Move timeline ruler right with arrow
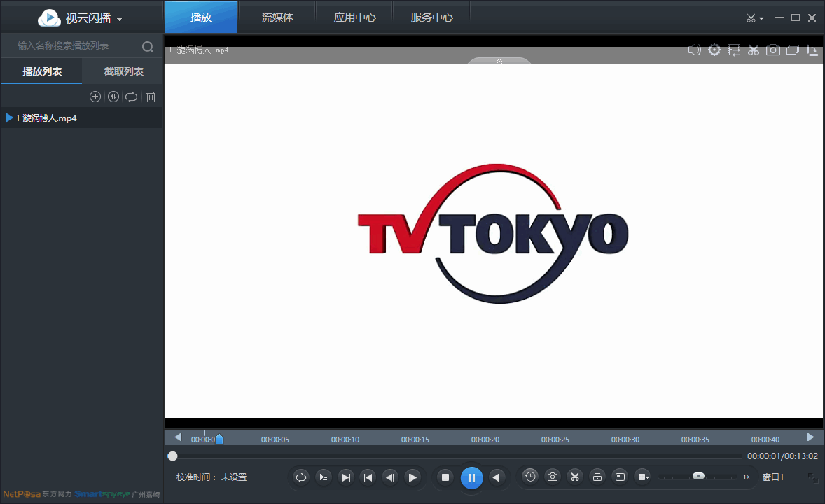This screenshot has width=825, height=504. [x=810, y=437]
